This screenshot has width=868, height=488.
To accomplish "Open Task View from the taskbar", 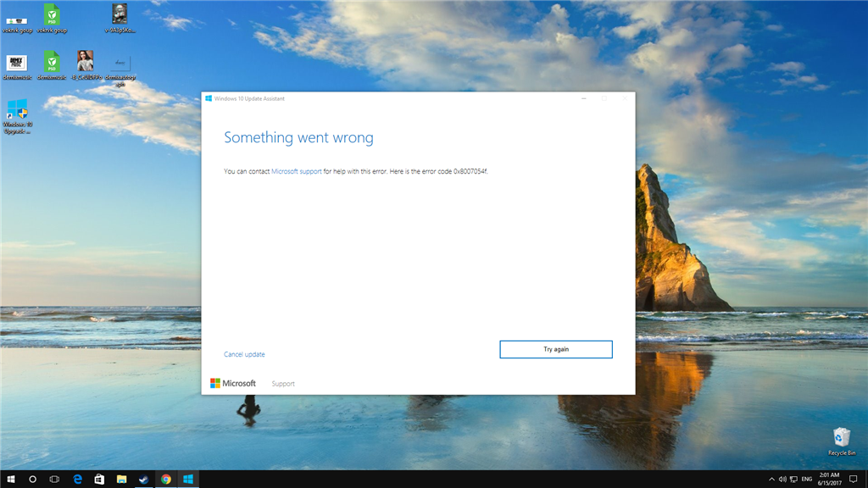I will 54,480.
